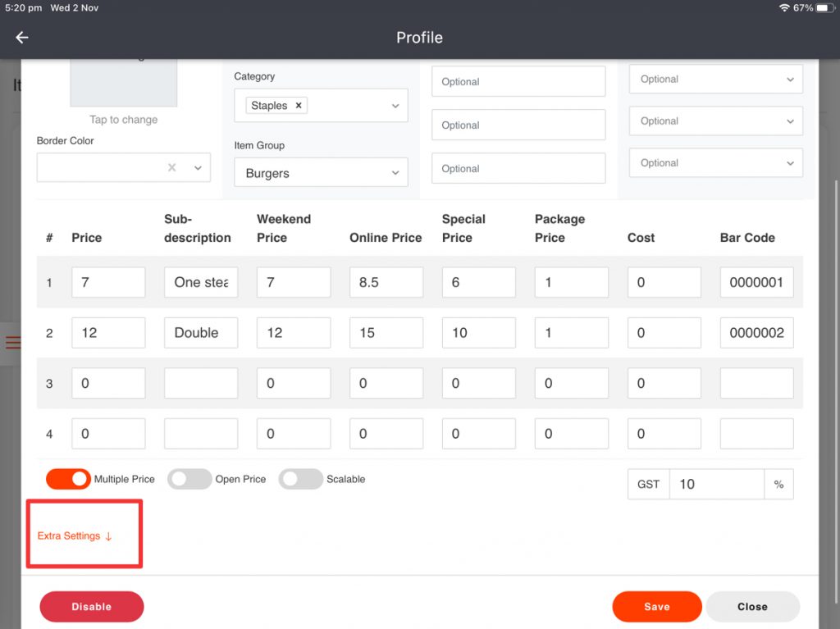
Task: Open the Border Color dropdown arrow
Action: click(x=198, y=167)
